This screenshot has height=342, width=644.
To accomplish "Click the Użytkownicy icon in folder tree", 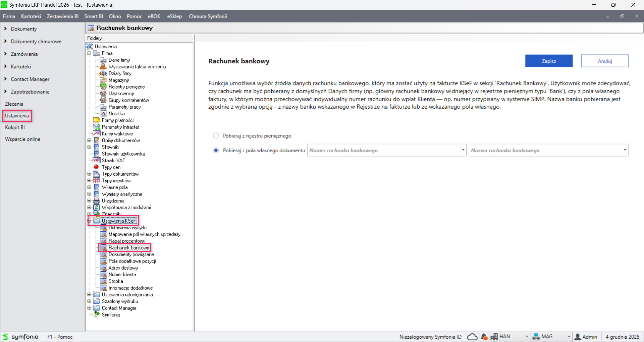I will pos(103,94).
